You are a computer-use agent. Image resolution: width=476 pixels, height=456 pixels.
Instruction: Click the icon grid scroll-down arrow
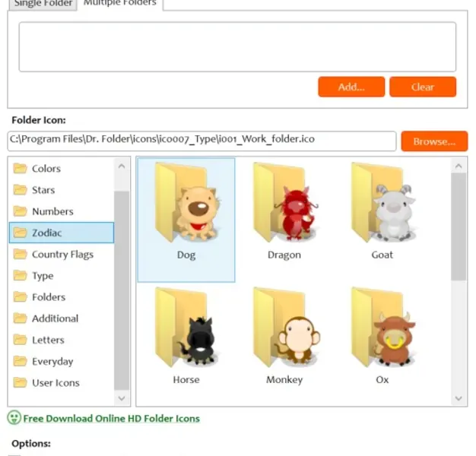[x=459, y=398]
